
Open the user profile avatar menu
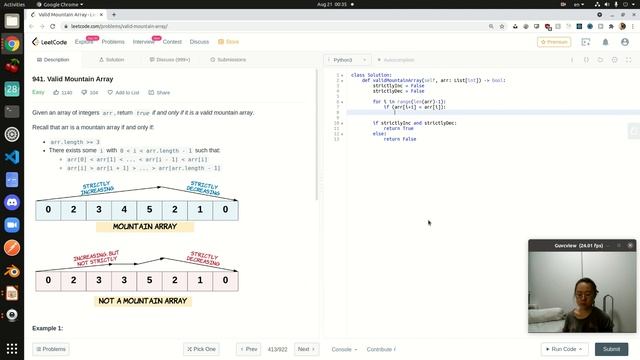click(x=624, y=42)
